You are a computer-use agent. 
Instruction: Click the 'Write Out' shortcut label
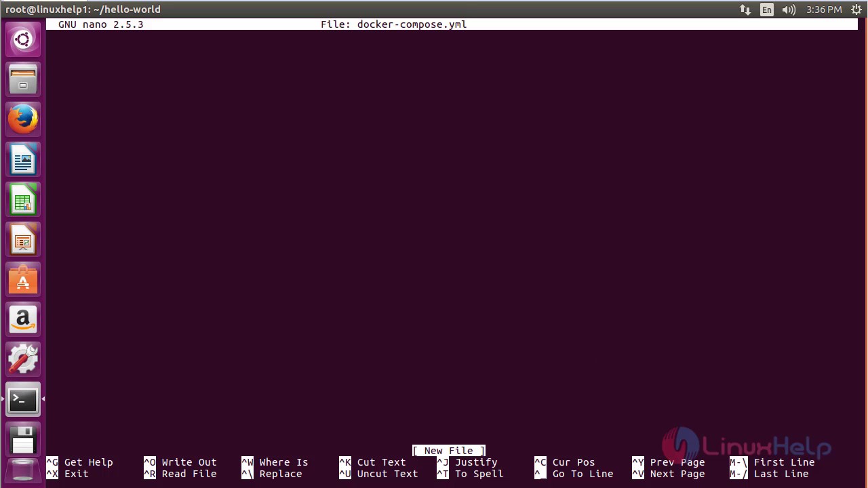[x=189, y=462]
